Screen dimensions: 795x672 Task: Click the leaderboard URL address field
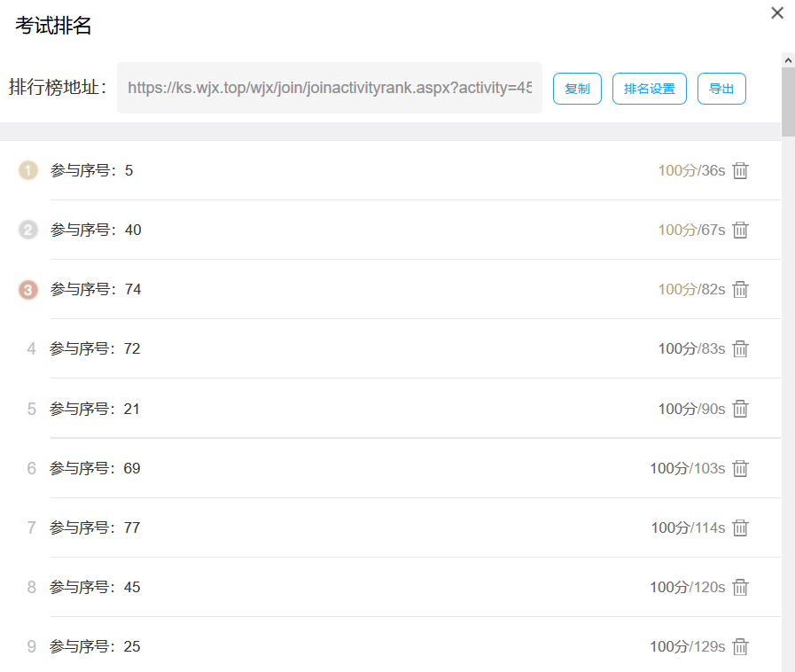click(x=329, y=88)
